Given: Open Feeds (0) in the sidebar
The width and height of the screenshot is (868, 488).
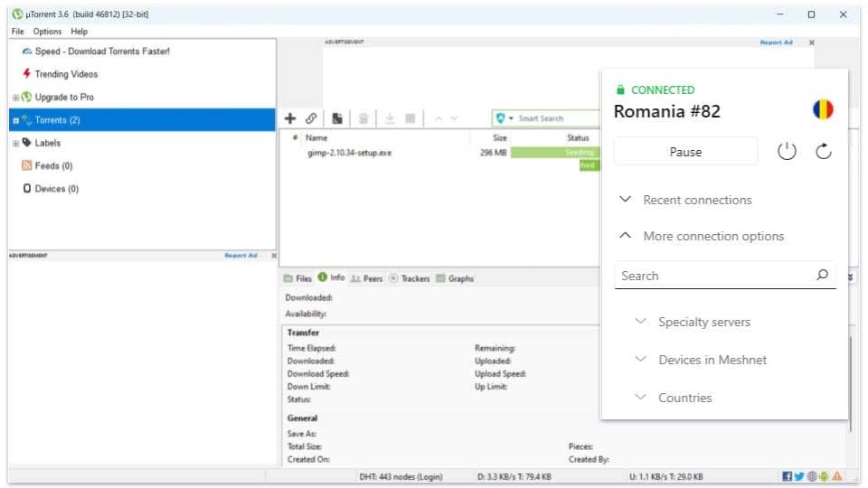Looking at the screenshot, I should 53,166.
